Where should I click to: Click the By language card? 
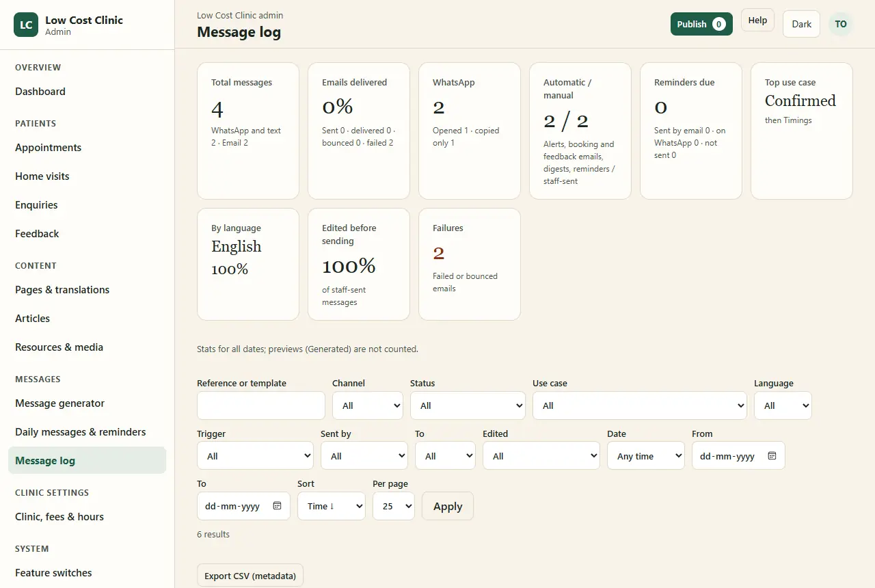click(248, 265)
